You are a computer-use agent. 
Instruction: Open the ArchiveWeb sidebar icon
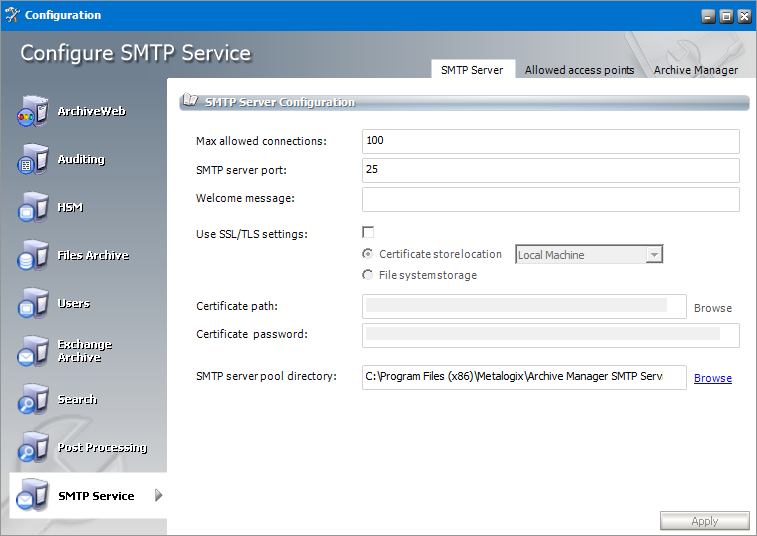pyautogui.click(x=32, y=112)
